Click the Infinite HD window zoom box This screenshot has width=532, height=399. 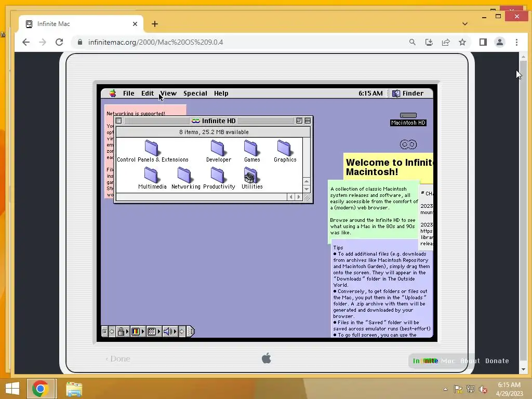299,121
